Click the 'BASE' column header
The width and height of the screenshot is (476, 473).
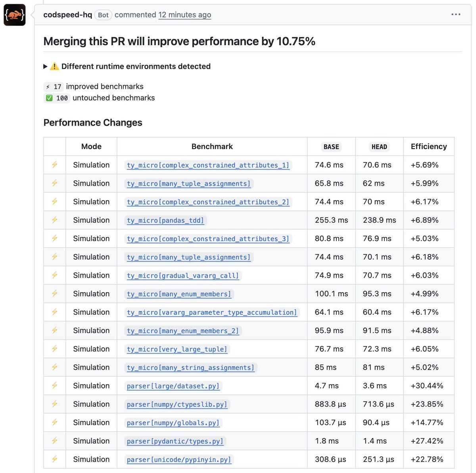pyautogui.click(x=331, y=147)
